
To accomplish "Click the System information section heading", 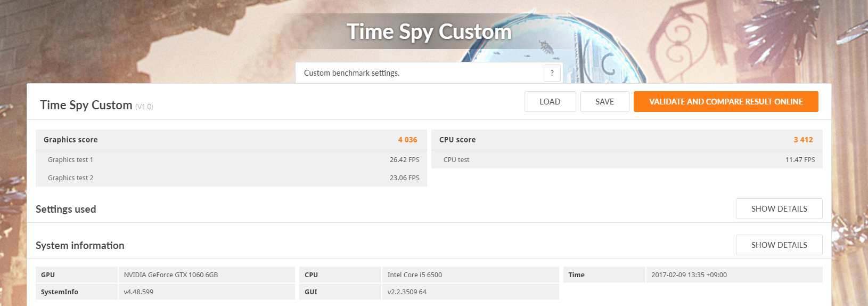I will pos(80,245).
